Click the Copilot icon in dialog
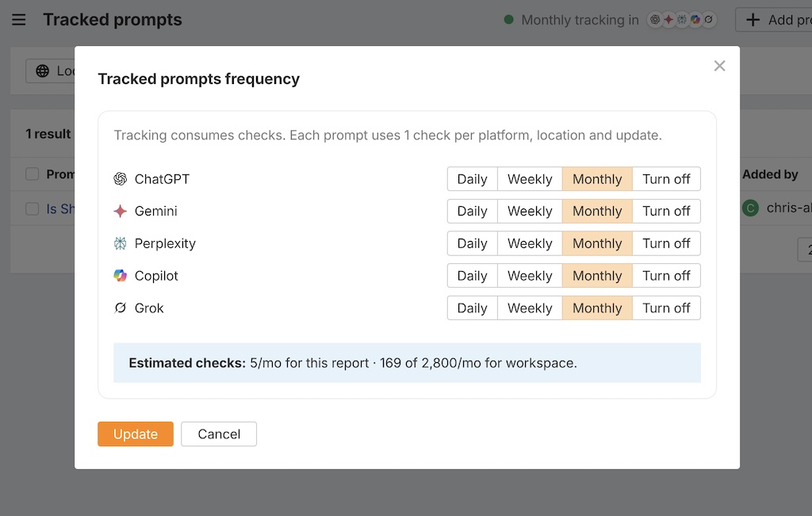812x516 pixels. click(x=121, y=276)
